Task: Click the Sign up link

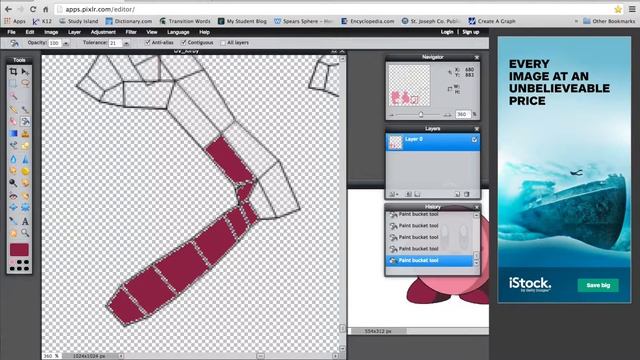Action: coord(471,32)
